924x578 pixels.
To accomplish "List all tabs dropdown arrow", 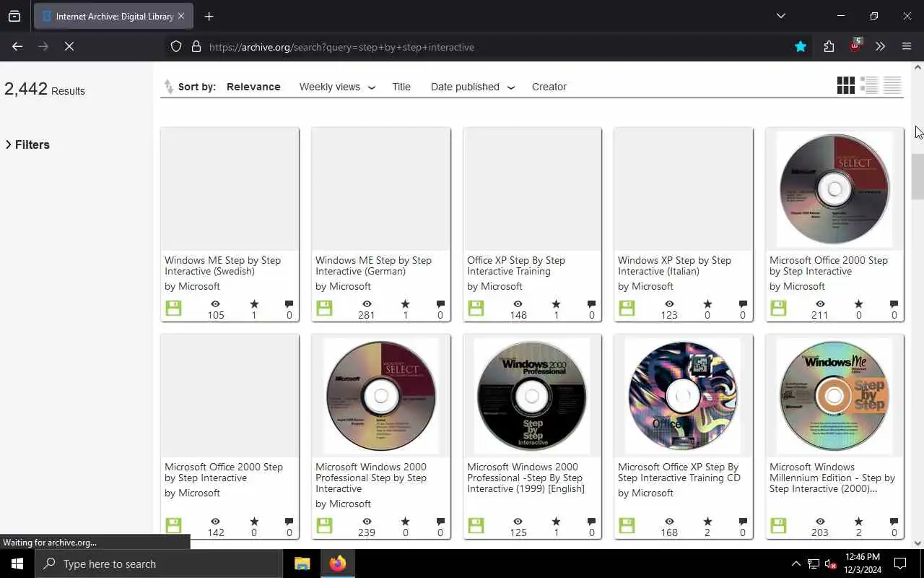I will point(780,16).
